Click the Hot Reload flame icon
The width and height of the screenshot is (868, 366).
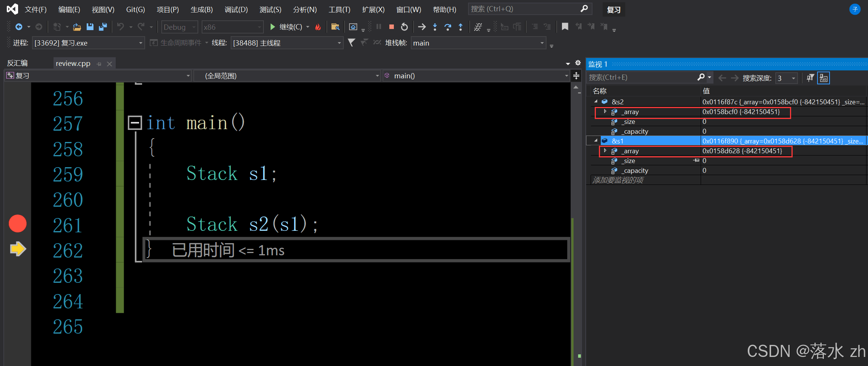point(318,27)
